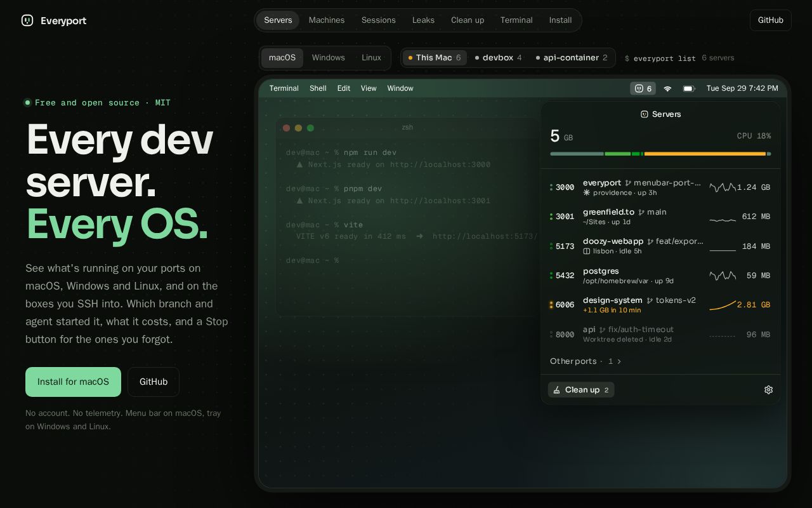The width and height of the screenshot is (812, 508).
Task: Click the Wi-Fi icon in the macOS menu bar
Action: (x=667, y=89)
